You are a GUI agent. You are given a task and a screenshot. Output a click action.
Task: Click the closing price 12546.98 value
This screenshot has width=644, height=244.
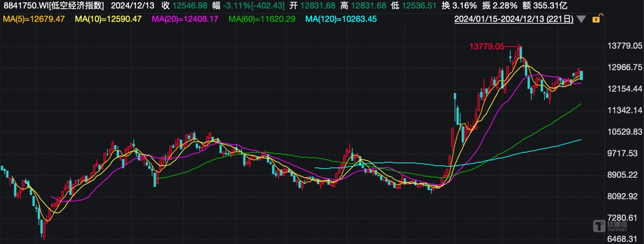[x=190, y=6]
